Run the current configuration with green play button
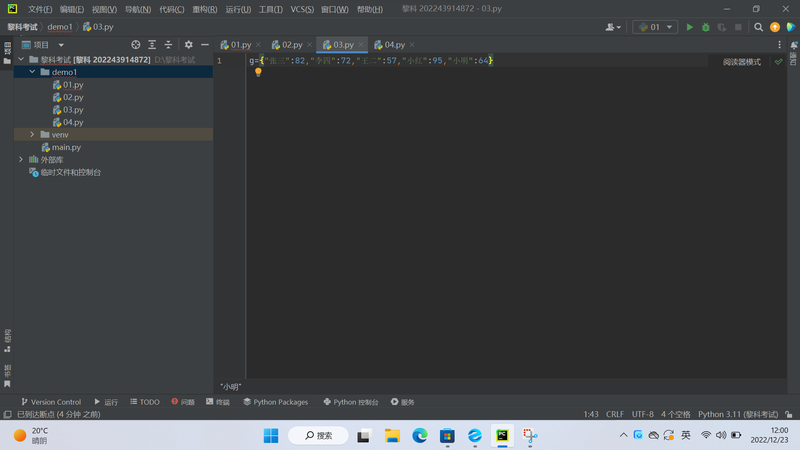This screenshot has width=800, height=450. tap(689, 27)
